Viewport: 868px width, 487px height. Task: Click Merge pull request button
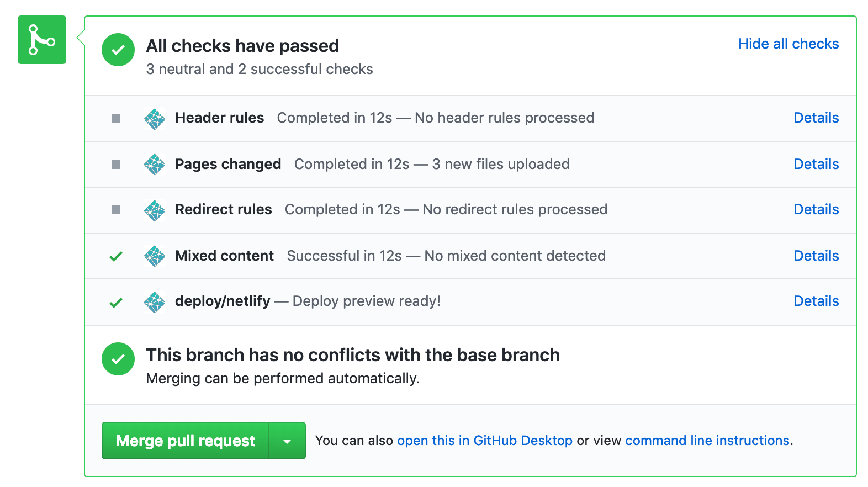(x=186, y=441)
